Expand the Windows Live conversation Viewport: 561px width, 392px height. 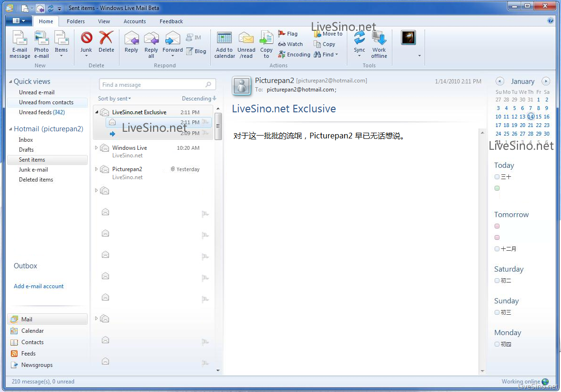96,147
